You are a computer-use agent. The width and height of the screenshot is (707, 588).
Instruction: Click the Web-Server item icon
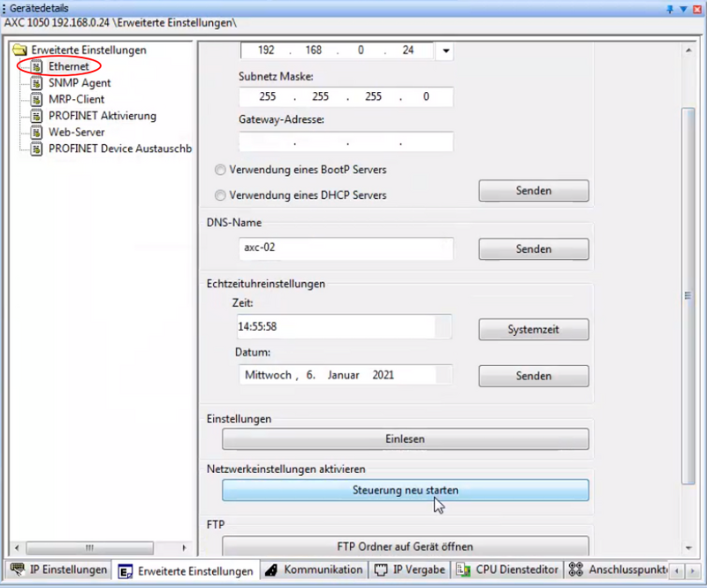pyautogui.click(x=36, y=133)
